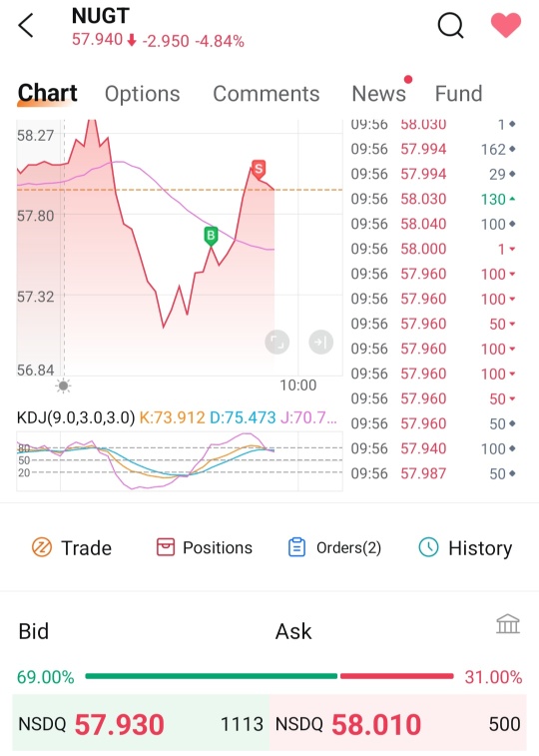The image size is (539, 756).
Task: Click the KDJ indicator label
Action: point(76,417)
